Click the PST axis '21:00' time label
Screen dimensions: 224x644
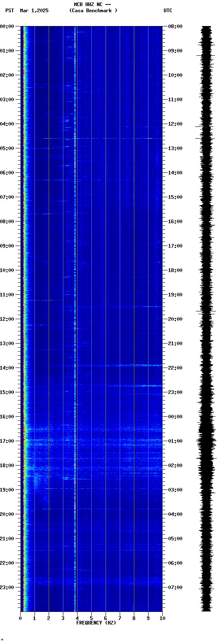tap(7, 539)
